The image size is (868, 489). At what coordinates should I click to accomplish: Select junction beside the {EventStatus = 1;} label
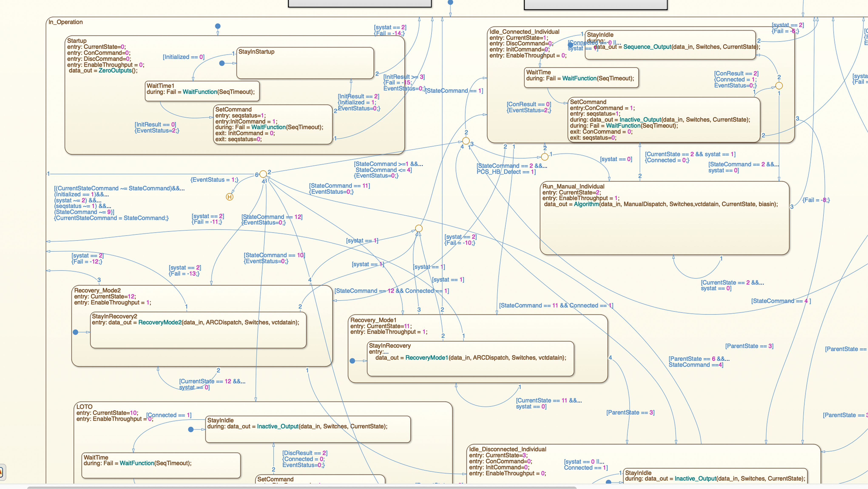[x=263, y=174]
